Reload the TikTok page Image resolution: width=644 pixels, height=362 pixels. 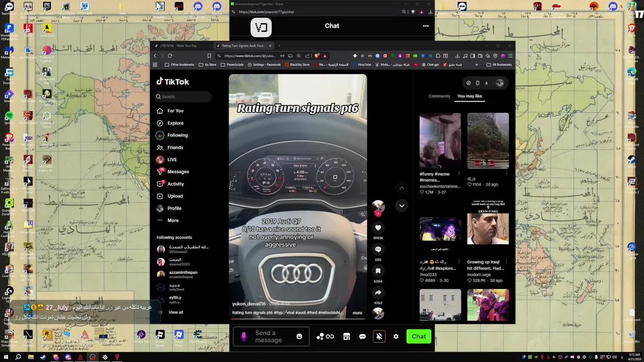pyautogui.click(x=170, y=56)
